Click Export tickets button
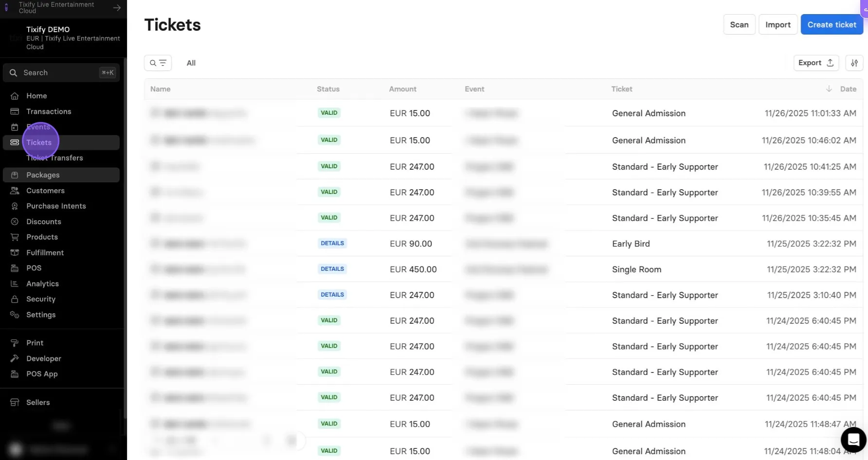The height and width of the screenshot is (460, 868). (x=816, y=63)
